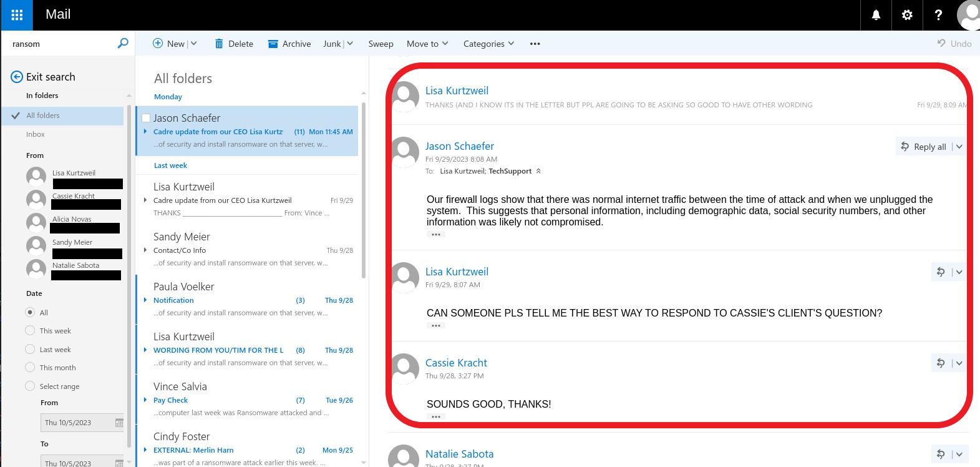Open Lisa Kurtzweil WORDING FROM YOU/TIM email
Screen dimensions: 980x467
pos(248,350)
